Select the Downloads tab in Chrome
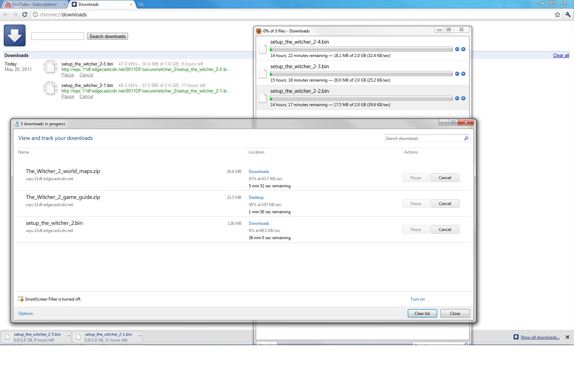The width and height of the screenshot is (574, 392). pyautogui.click(x=102, y=4)
